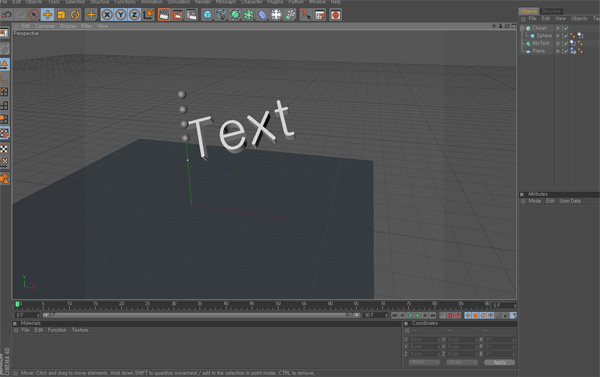The height and width of the screenshot is (377, 600).
Task: Activate the Scale tool
Action: pos(61,15)
